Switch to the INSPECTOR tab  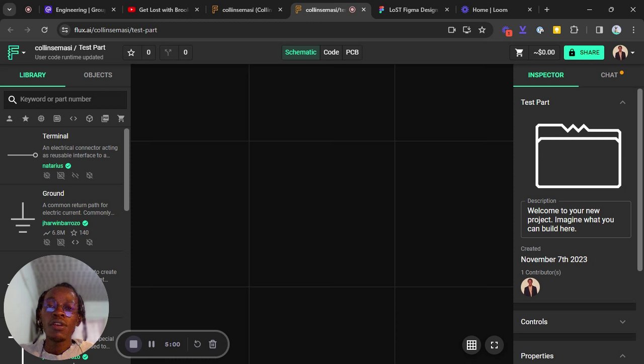[x=546, y=75]
